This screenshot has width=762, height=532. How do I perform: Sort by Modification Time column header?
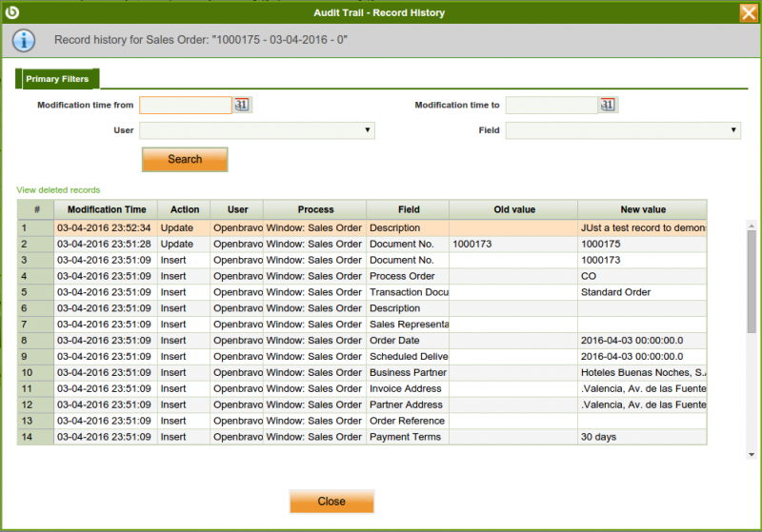point(107,209)
